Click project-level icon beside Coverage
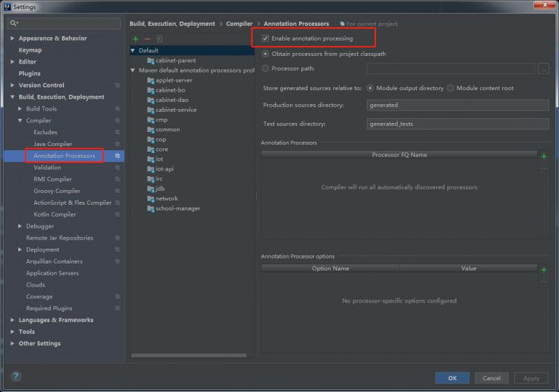Viewport: 559px width, 392px height. (x=117, y=296)
